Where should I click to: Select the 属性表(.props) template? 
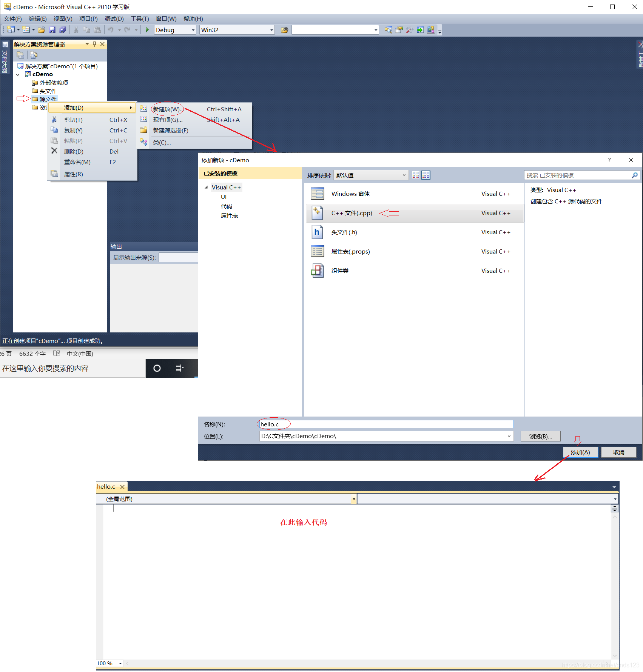pyautogui.click(x=415, y=252)
